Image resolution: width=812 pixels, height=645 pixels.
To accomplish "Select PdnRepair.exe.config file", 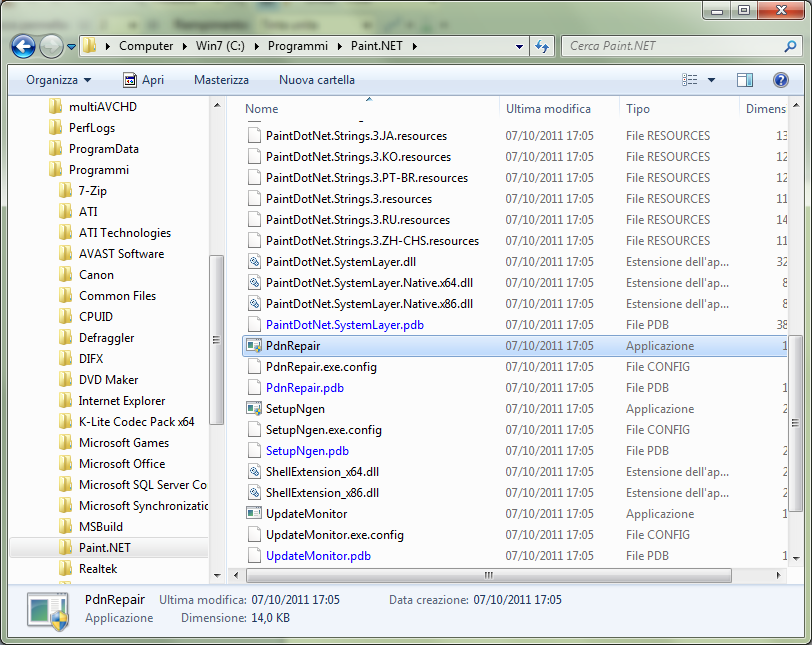I will click(321, 367).
